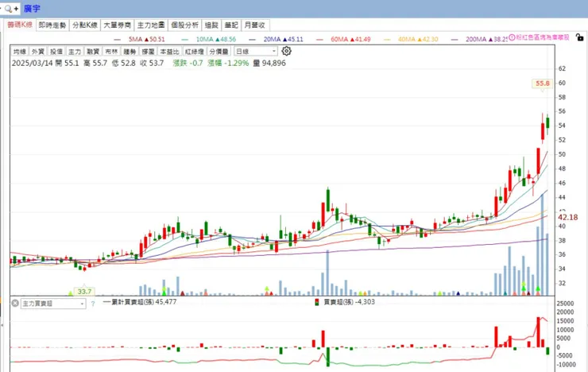
Task: Click the magnifier search icon
Action: pyautogui.click(x=8, y=8)
